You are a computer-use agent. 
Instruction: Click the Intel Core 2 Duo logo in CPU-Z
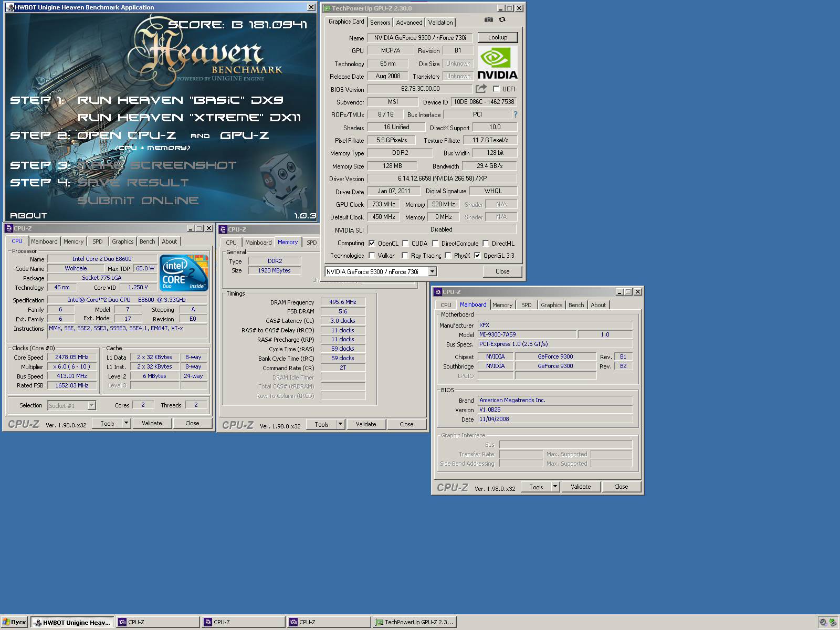(x=184, y=273)
